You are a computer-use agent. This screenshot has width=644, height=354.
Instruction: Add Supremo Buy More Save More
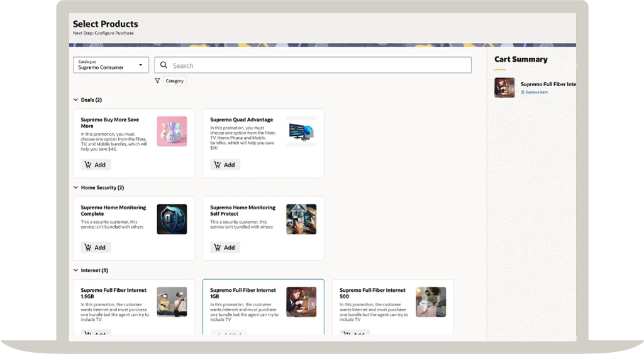point(96,165)
